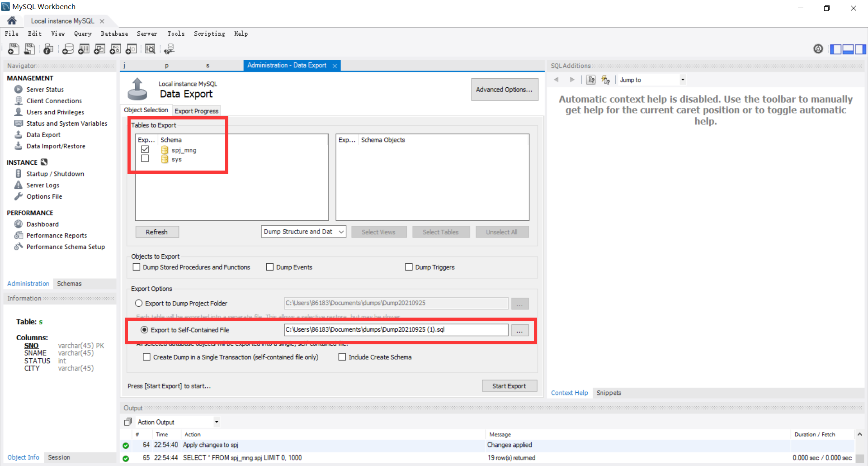The height and width of the screenshot is (466, 868).
Task: Open an SQL script file icon
Action: (30, 49)
